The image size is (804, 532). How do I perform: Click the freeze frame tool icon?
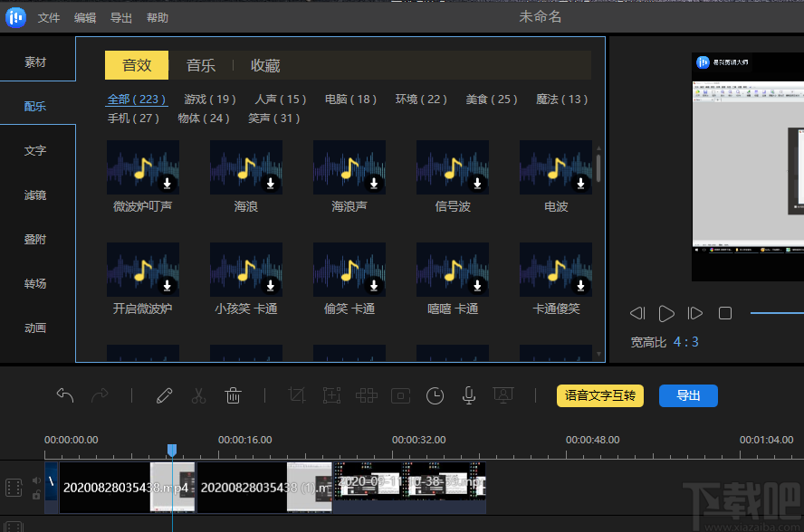click(401, 395)
